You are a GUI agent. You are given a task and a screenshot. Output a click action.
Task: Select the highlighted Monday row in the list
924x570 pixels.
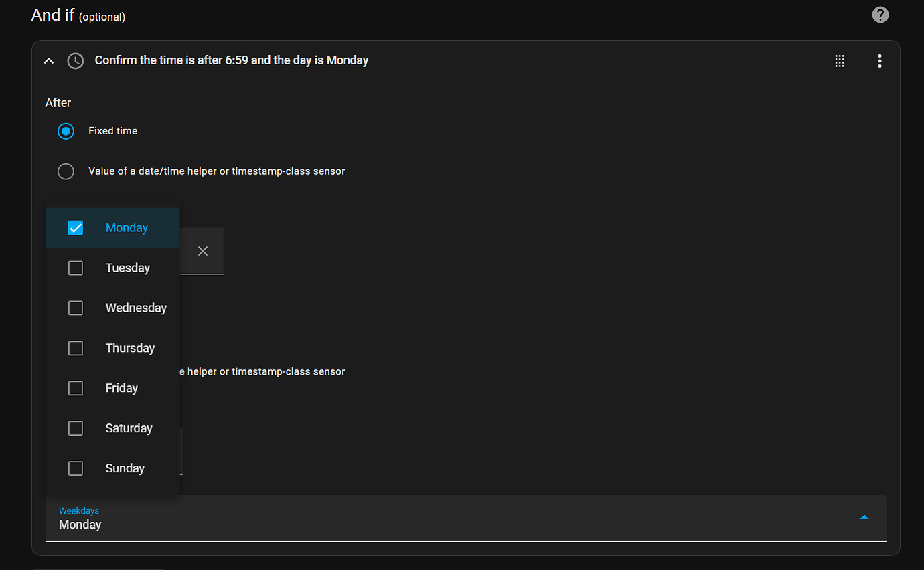pos(127,227)
